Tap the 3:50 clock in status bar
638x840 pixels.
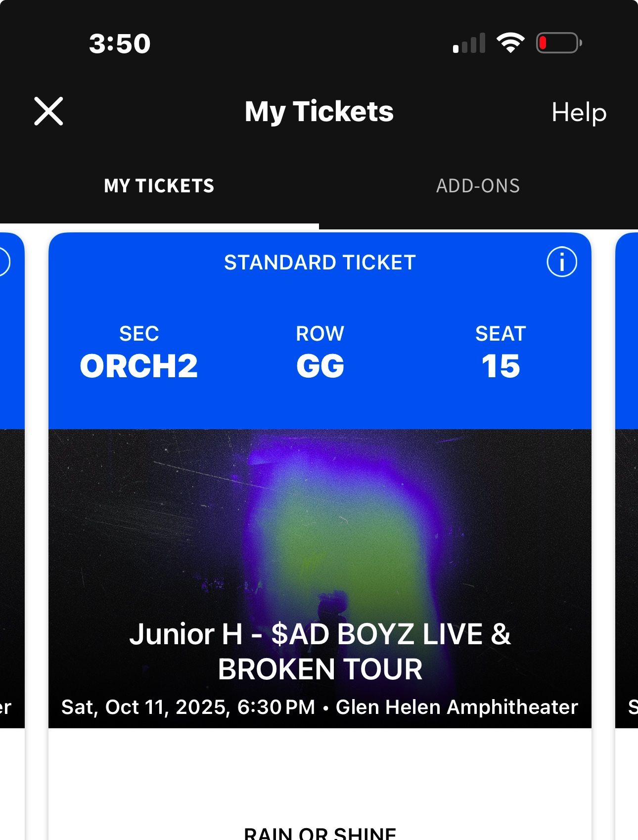(x=120, y=44)
